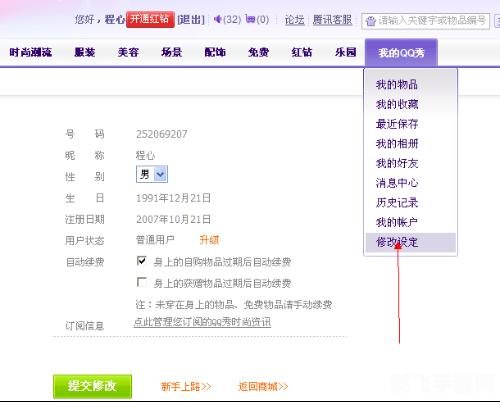Click the orange 升级 upgrade link
500x402 pixels.
click(x=209, y=240)
